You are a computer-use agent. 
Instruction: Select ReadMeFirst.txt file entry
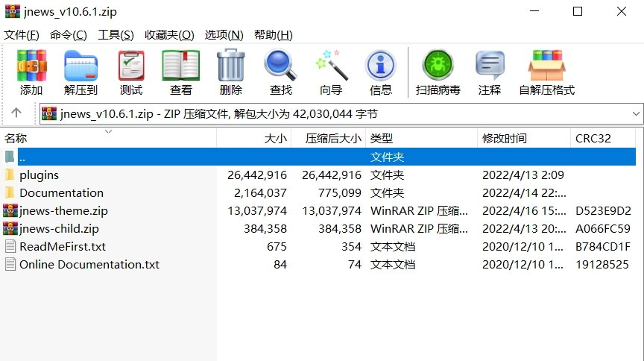click(x=63, y=247)
